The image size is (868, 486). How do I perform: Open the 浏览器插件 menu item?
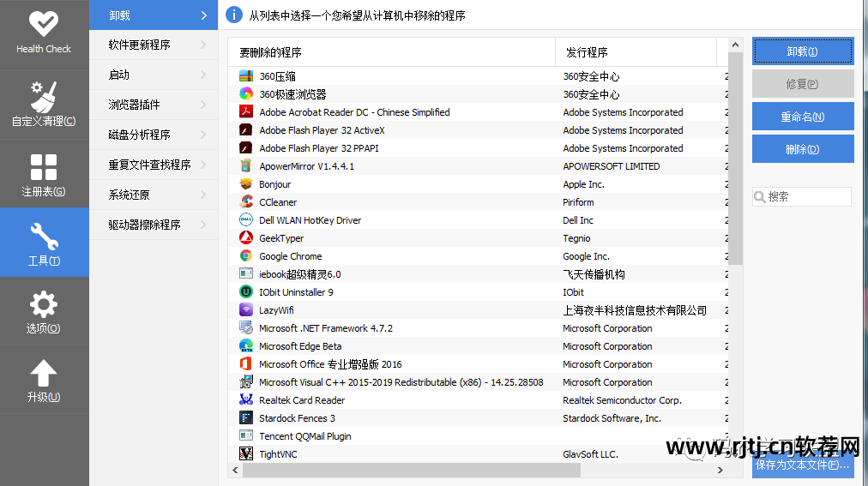tap(154, 105)
